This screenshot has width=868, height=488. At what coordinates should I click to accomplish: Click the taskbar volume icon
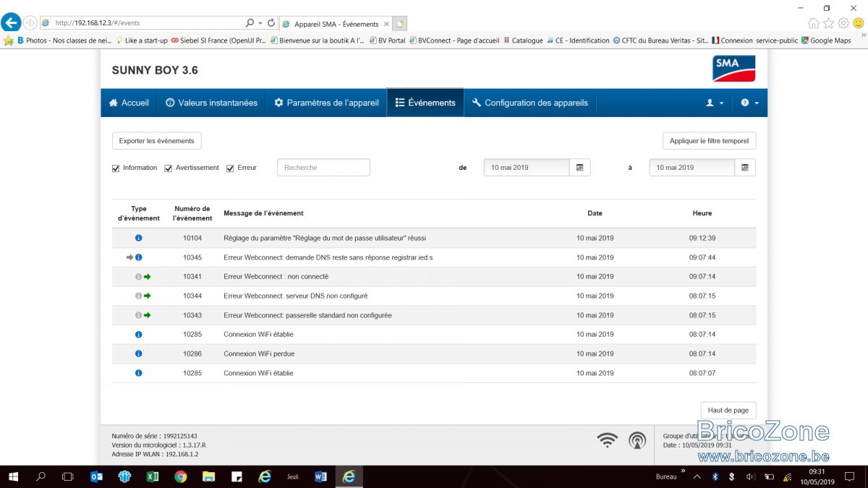(x=751, y=476)
